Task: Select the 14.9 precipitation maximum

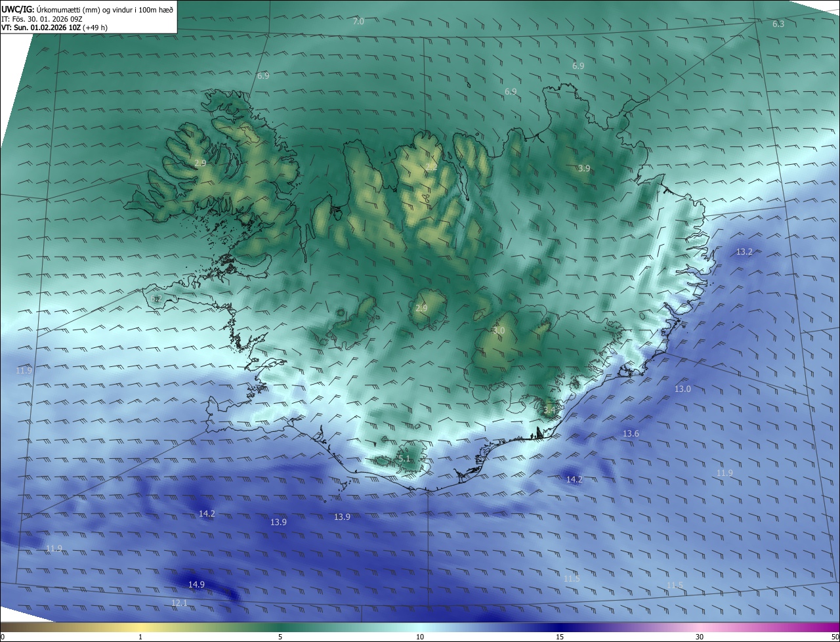Action: pos(196,584)
